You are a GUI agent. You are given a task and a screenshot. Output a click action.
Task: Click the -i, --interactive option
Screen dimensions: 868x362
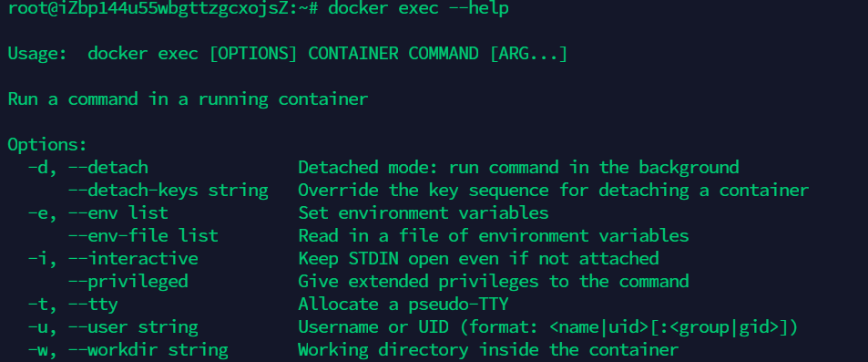pos(113,258)
